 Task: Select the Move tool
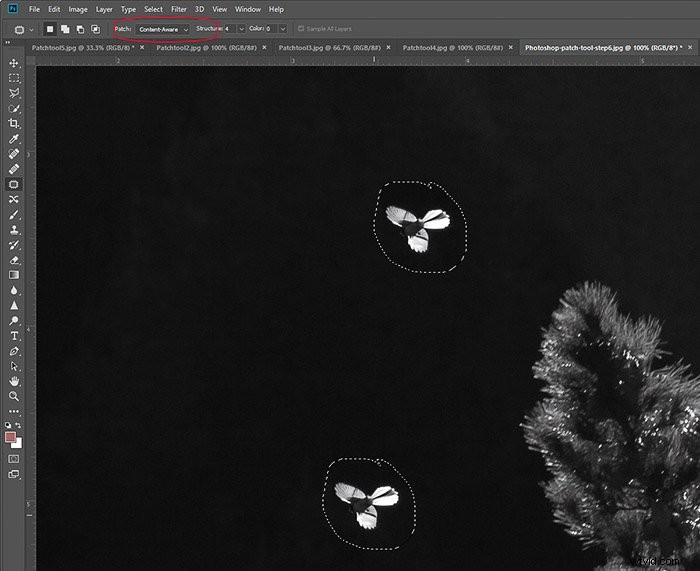tap(14, 63)
